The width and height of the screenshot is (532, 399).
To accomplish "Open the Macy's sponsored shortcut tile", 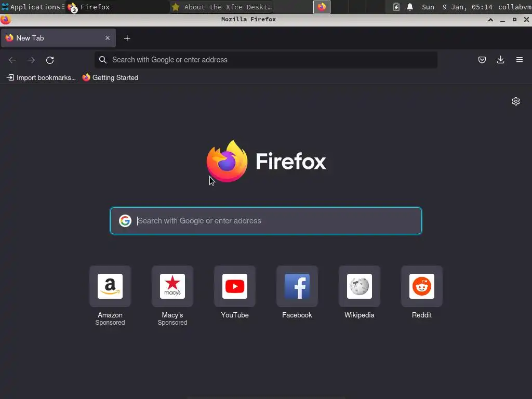I will 172,286.
